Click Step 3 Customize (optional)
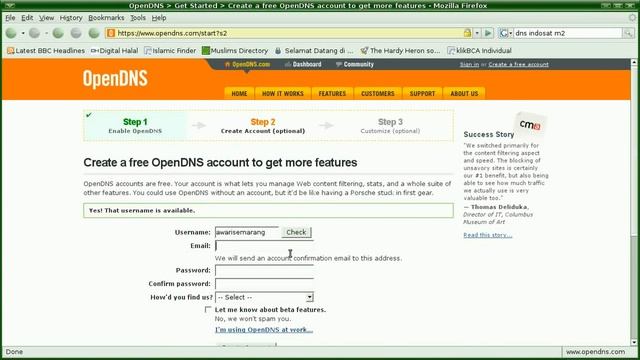The height and width of the screenshot is (360, 640). click(x=390, y=125)
